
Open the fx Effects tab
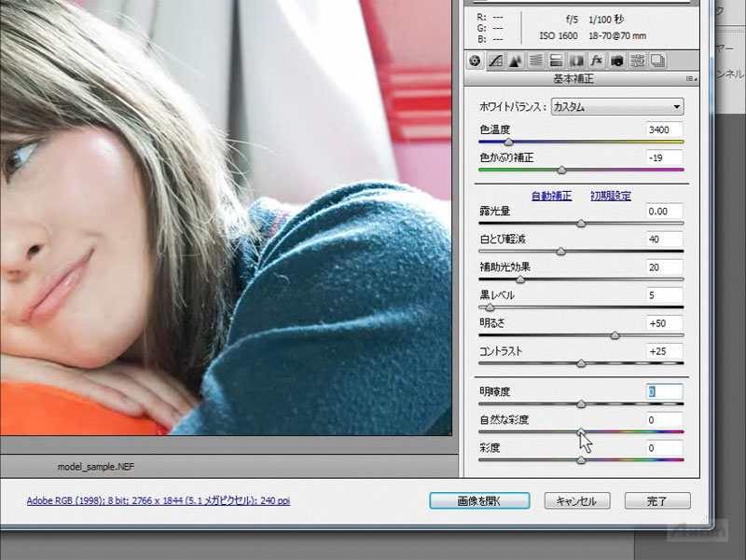click(597, 61)
